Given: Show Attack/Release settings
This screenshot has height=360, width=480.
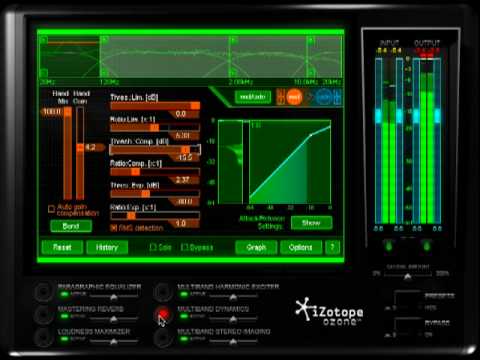Looking at the screenshot, I should click(x=311, y=223).
